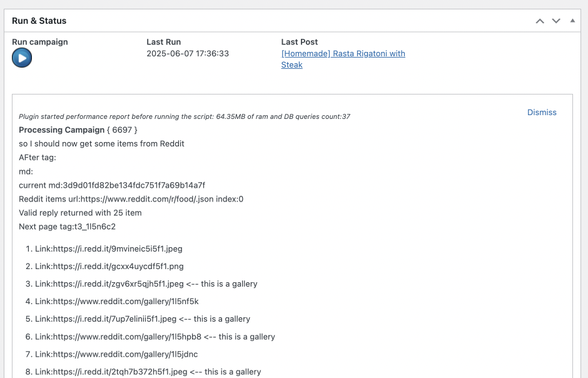Viewport: 588px width, 378px height.
Task: Select the 9mvineic5i5f1.jpeg link entry
Action: pos(109,248)
